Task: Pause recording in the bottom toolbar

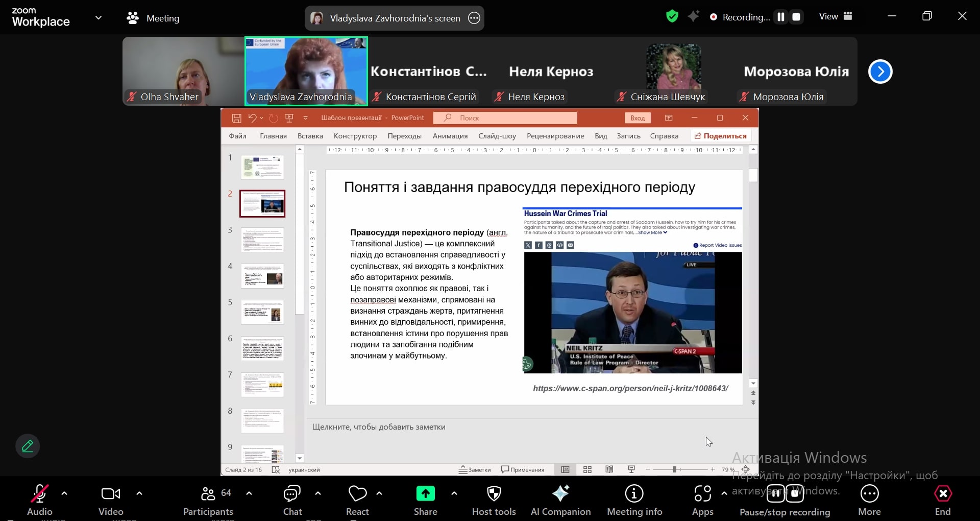Action: 776,493
